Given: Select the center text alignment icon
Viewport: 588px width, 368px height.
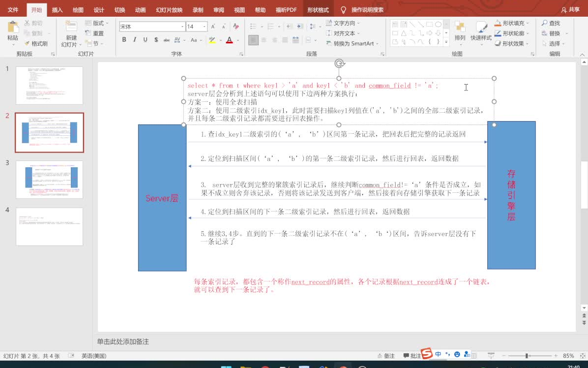Looking at the screenshot, I should pyautogui.click(x=264, y=40).
